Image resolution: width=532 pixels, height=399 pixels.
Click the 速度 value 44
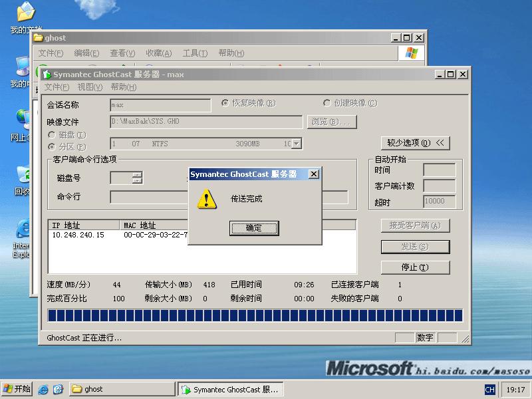click(117, 285)
